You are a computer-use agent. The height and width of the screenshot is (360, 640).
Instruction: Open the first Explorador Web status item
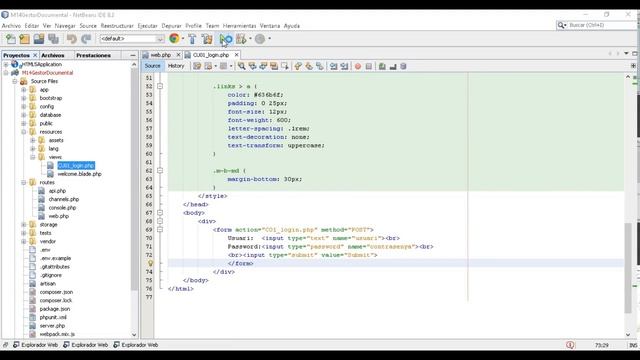click(36, 345)
